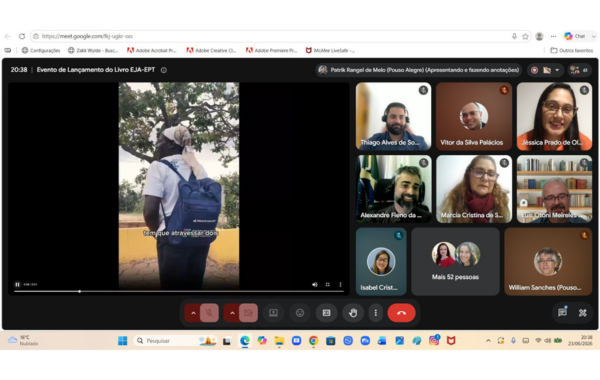The image size is (600, 380).
Task: Open more options in the call controls
Action: tap(375, 313)
